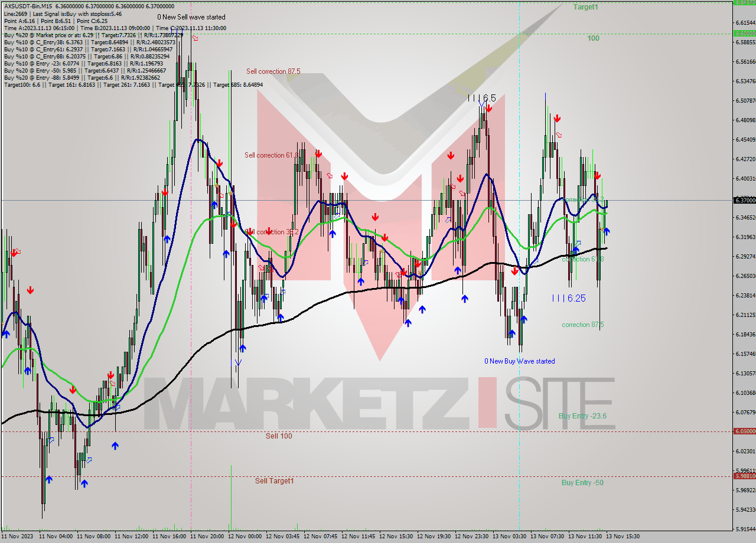
Task: Click the 'Sell Target1' label
Action: pyautogui.click(x=274, y=481)
